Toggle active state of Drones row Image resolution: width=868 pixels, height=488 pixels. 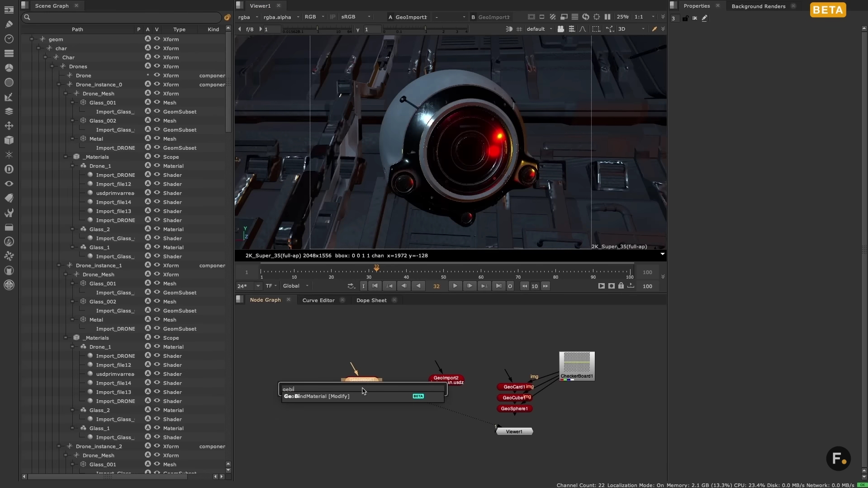click(x=148, y=66)
